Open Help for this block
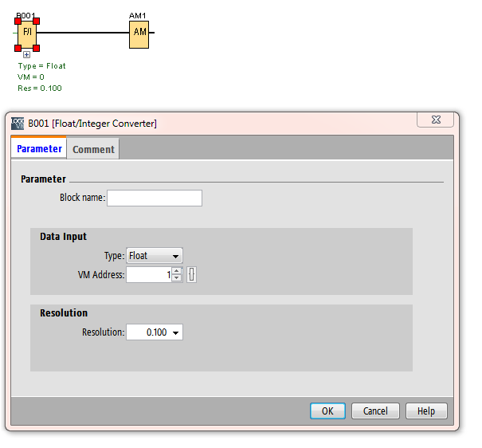This screenshot has width=482, height=448. [426, 411]
